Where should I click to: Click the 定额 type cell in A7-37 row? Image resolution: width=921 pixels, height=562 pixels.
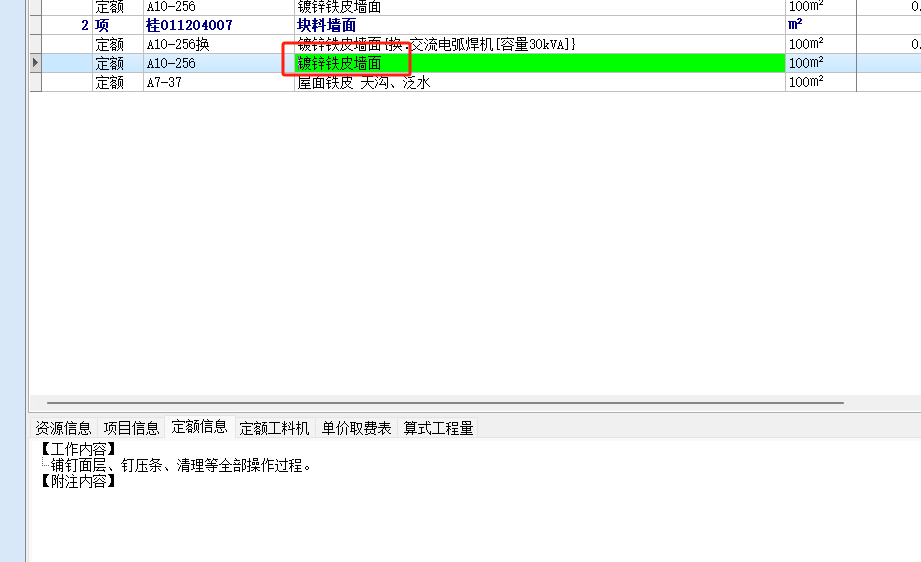pos(118,82)
